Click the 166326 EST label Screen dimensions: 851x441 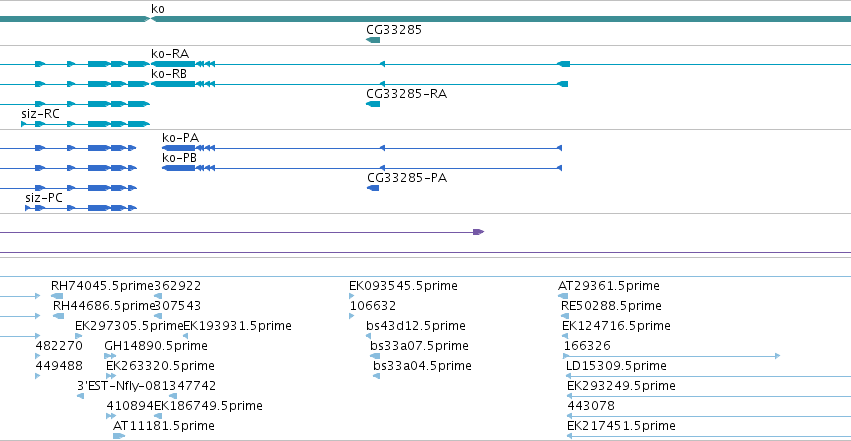point(587,346)
